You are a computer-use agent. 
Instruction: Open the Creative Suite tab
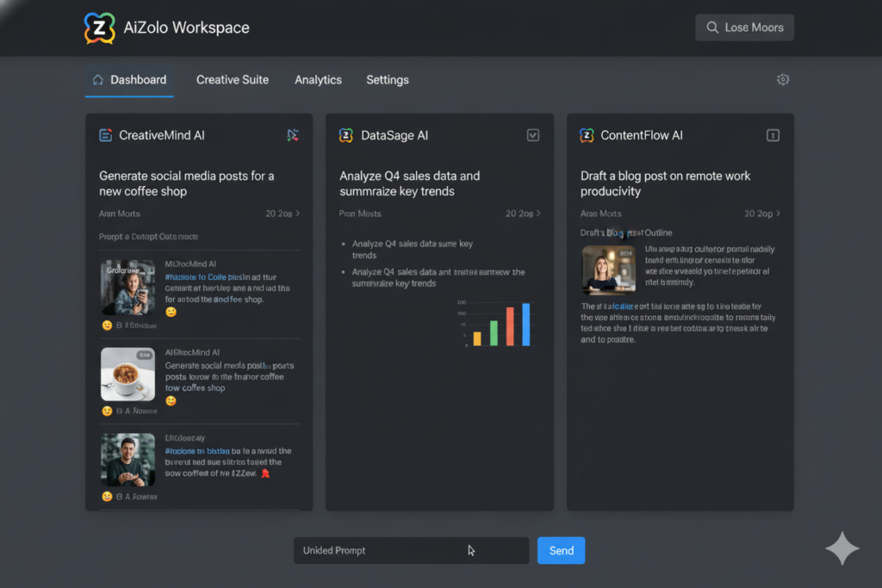pyautogui.click(x=233, y=79)
